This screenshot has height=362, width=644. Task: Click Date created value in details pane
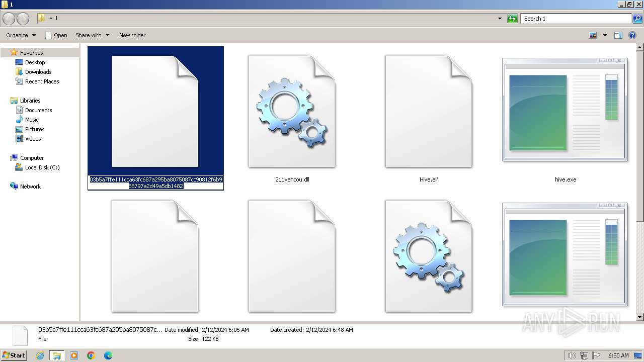(330, 330)
